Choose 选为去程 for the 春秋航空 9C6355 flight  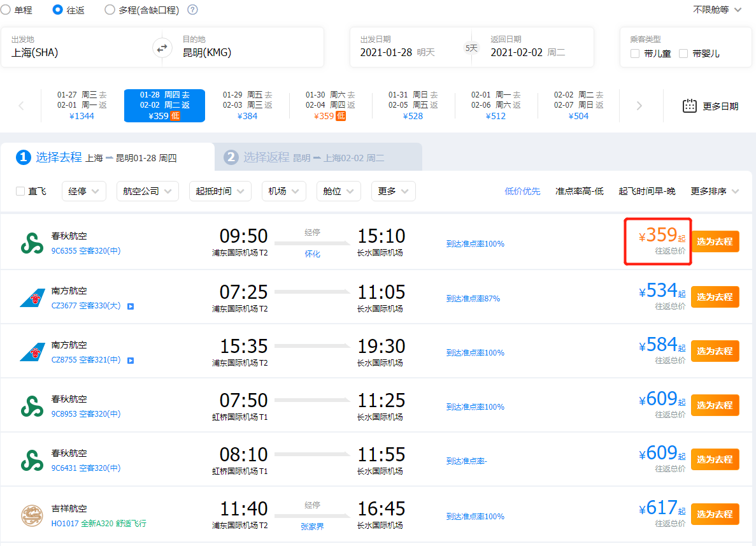pos(715,241)
